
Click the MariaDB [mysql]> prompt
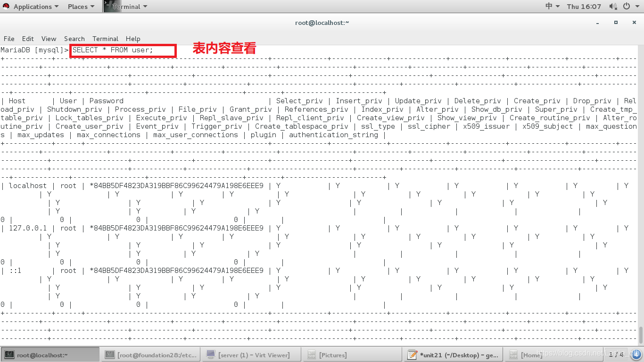pos(35,50)
